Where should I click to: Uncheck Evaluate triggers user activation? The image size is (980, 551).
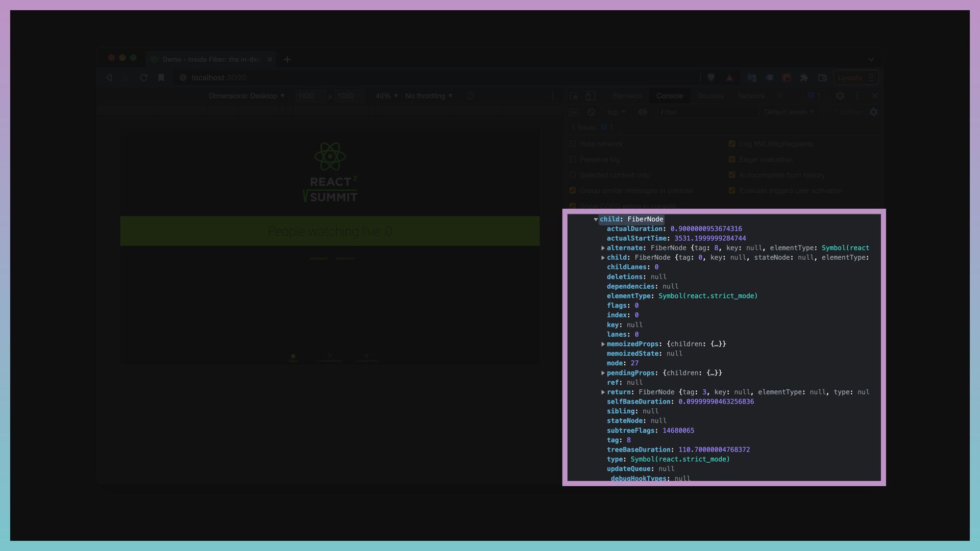[732, 190]
